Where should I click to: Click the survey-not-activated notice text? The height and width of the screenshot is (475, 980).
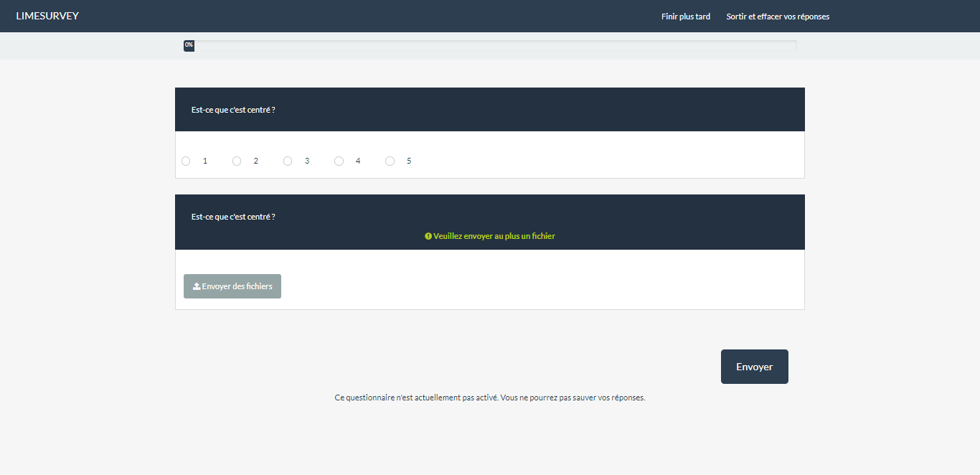pyautogui.click(x=489, y=398)
